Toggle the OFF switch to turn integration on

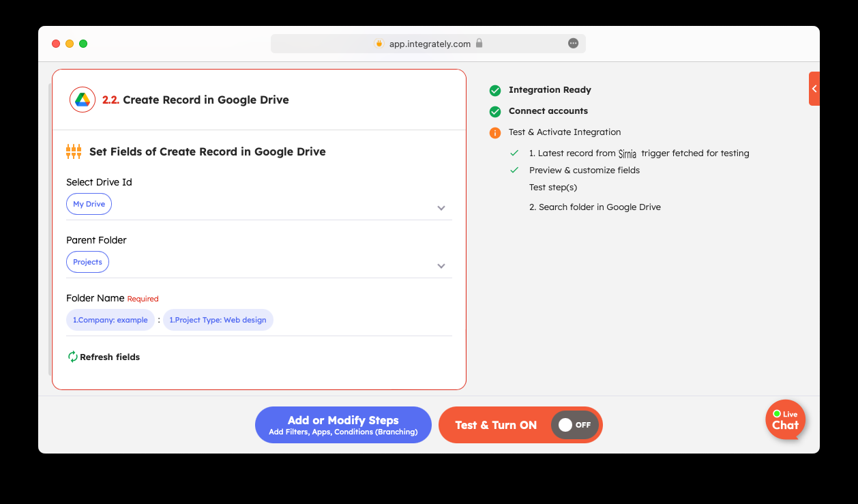click(575, 425)
